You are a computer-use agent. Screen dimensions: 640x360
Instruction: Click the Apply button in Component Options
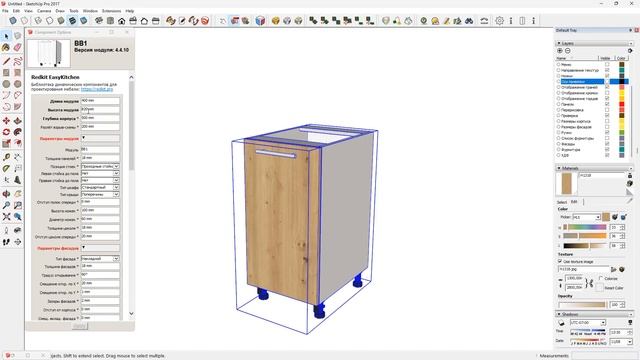click(x=80, y=326)
